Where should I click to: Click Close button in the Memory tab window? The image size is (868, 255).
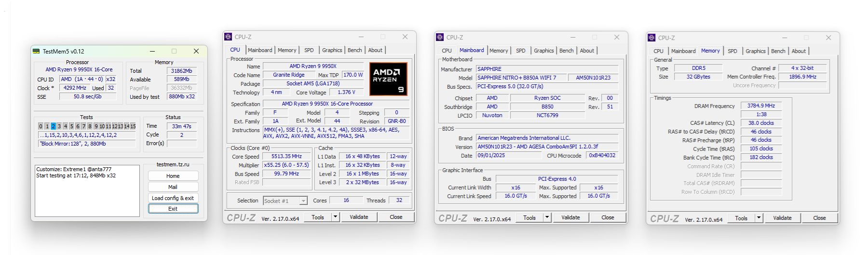pos(819,218)
